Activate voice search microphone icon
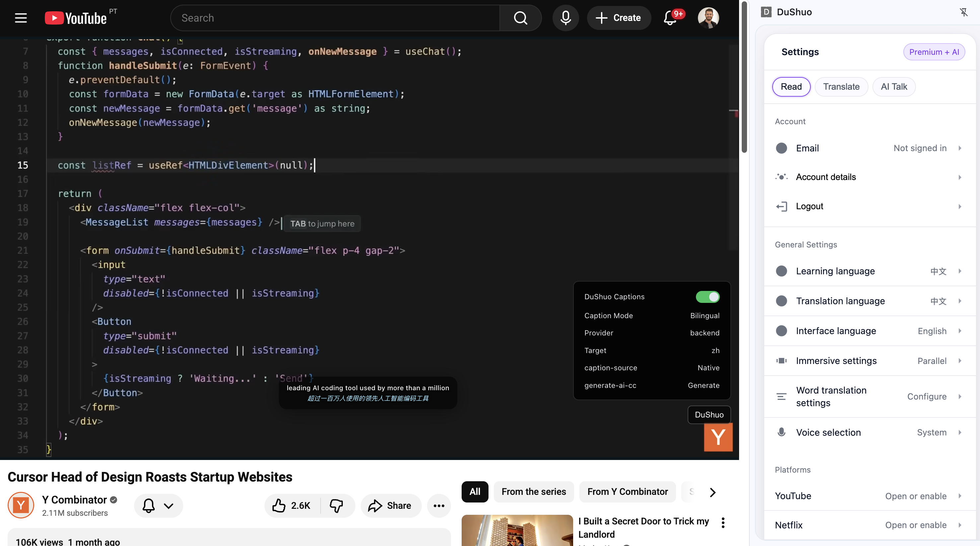The width and height of the screenshot is (980, 546). pyautogui.click(x=565, y=18)
